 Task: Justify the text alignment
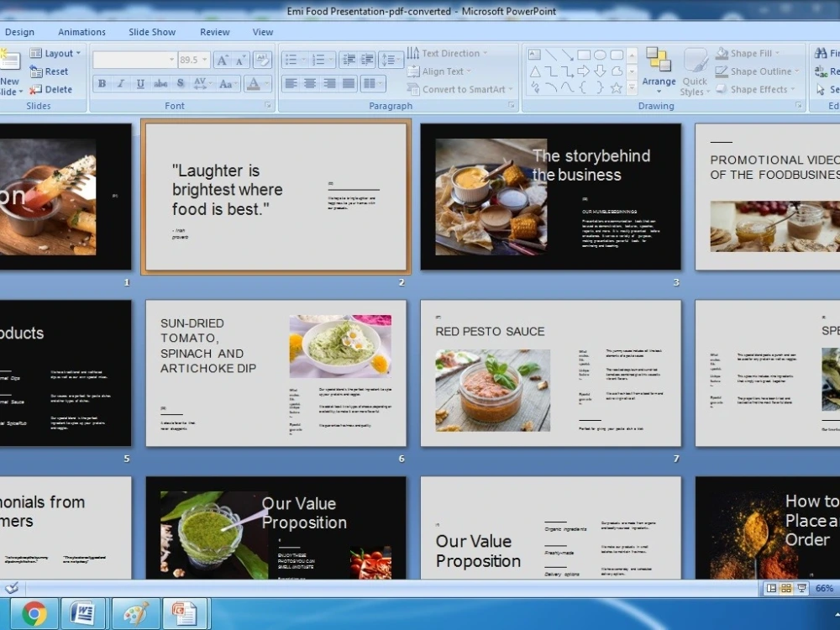349,83
